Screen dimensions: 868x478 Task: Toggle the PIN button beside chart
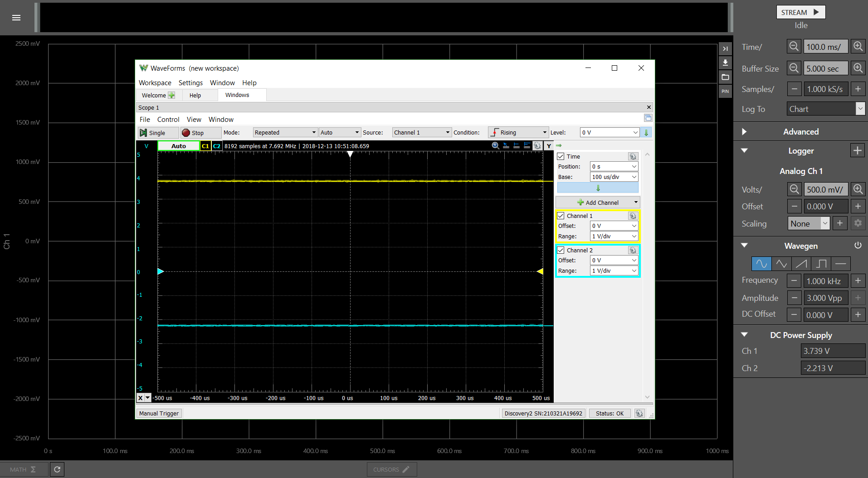(x=725, y=91)
